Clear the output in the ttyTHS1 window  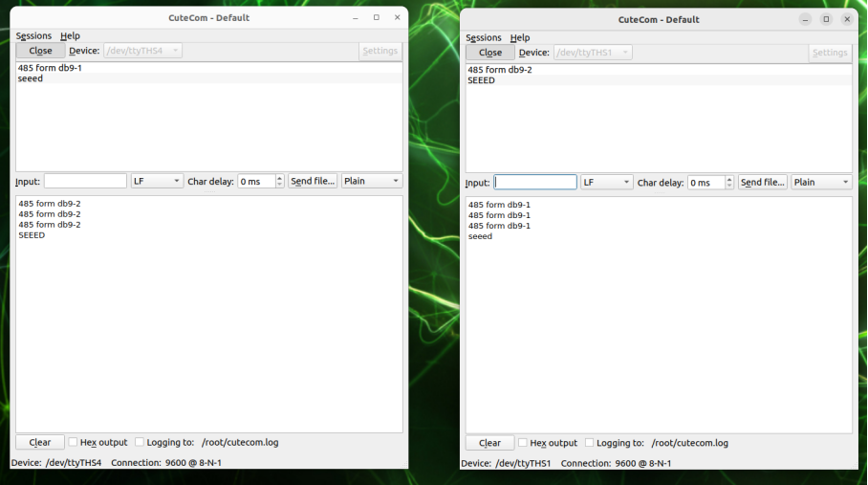pyautogui.click(x=489, y=443)
